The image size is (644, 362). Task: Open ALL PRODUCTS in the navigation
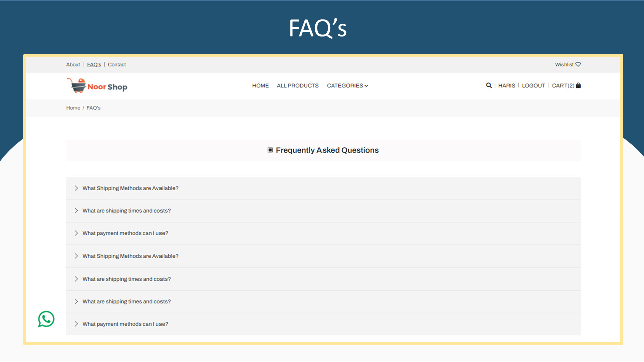(298, 86)
